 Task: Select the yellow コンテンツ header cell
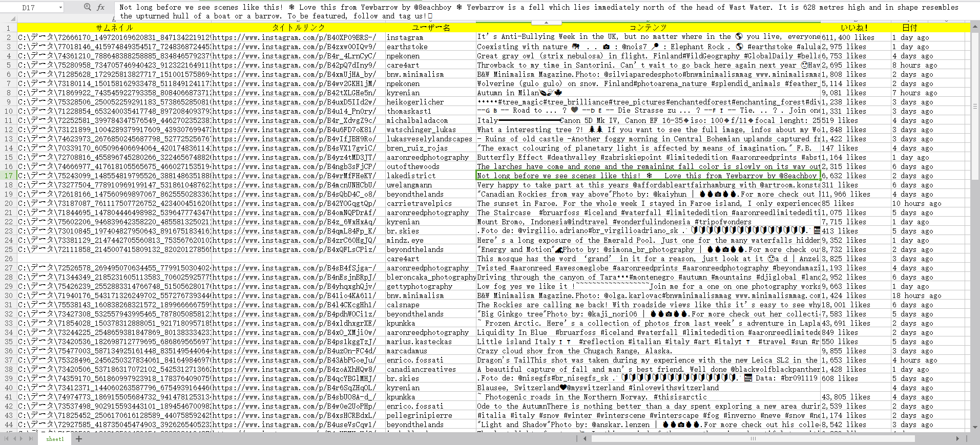click(x=648, y=28)
